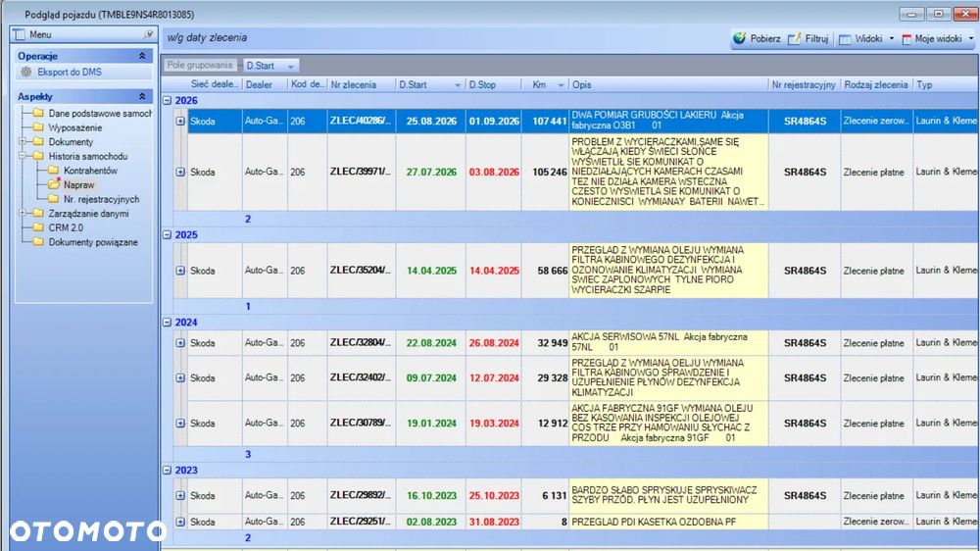The height and width of the screenshot is (551, 980).
Task: Collapse the Operacje panel section
Action: point(142,56)
